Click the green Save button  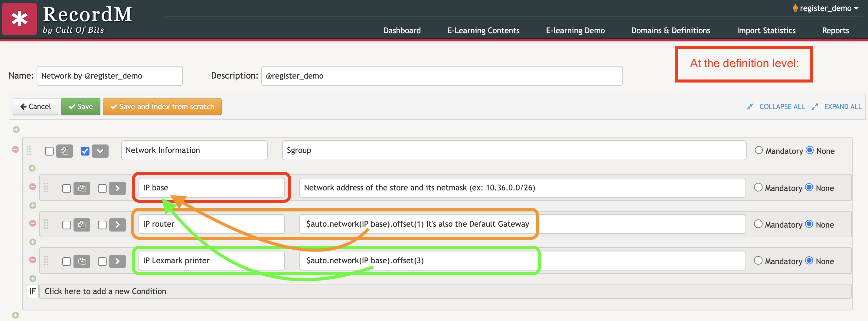coord(80,107)
